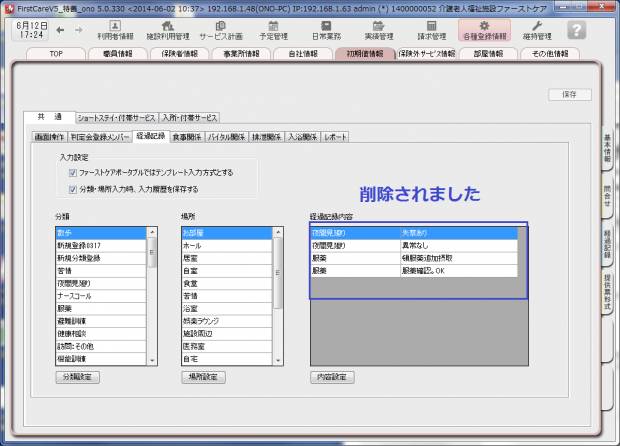Open 維持管理 wrench icon
The image size is (620, 446).
[538, 29]
